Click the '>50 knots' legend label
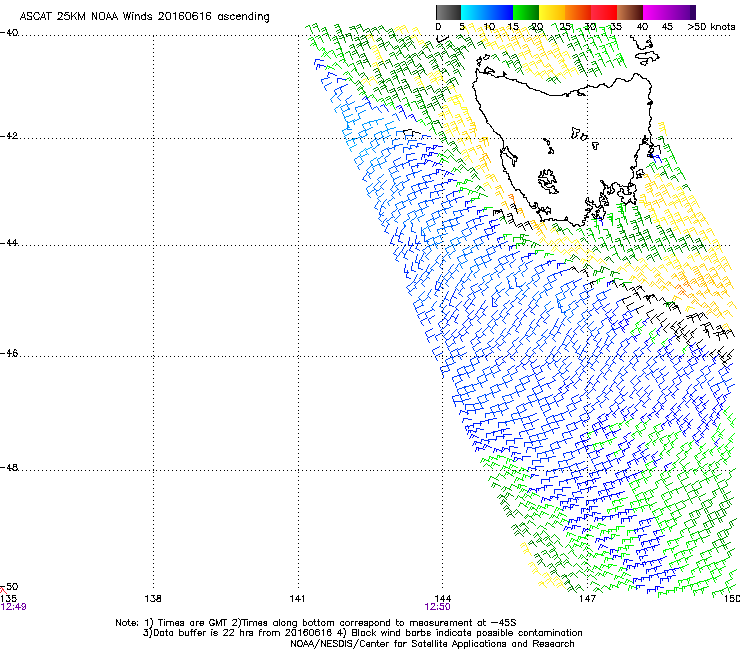740x650 pixels. [711, 27]
